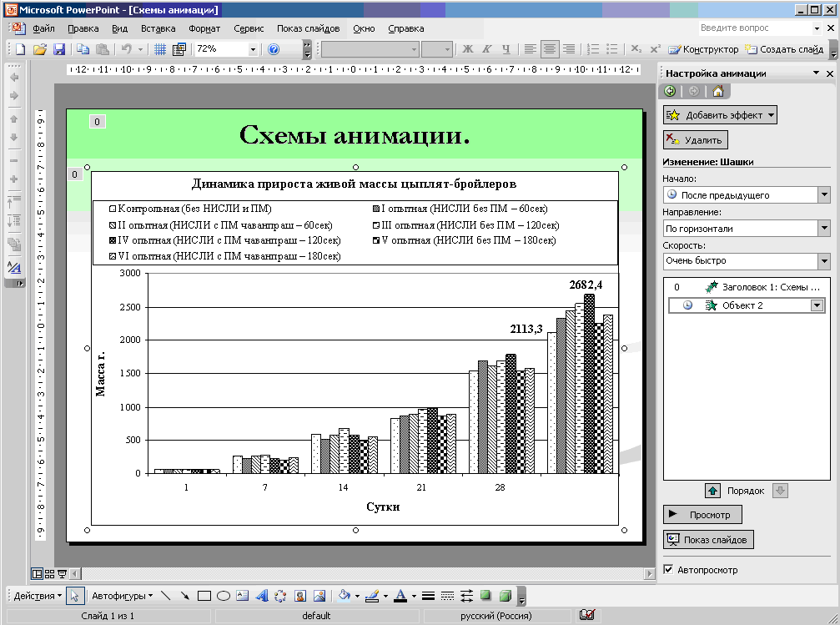Open the Показ слайдов menu
Viewport: 840px width, 625px height.
coord(309,28)
